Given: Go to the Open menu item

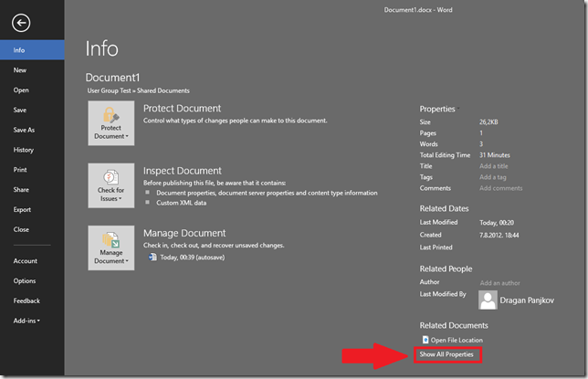Looking at the screenshot, I should click(x=21, y=90).
